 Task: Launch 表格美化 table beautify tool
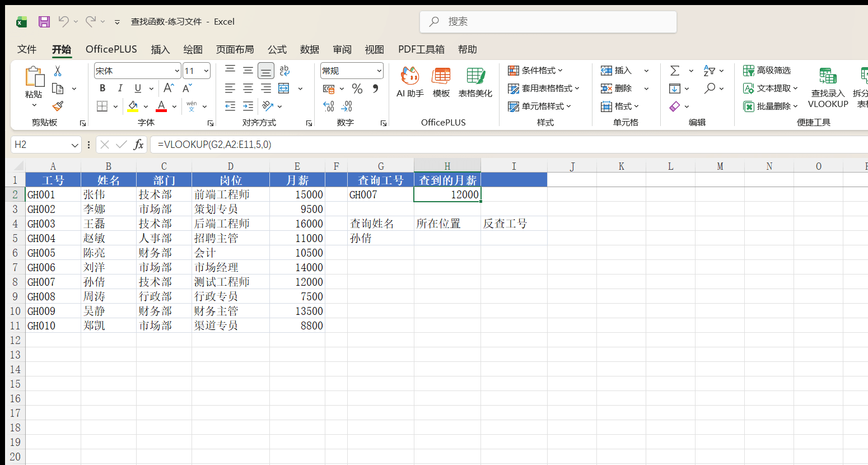click(x=475, y=82)
